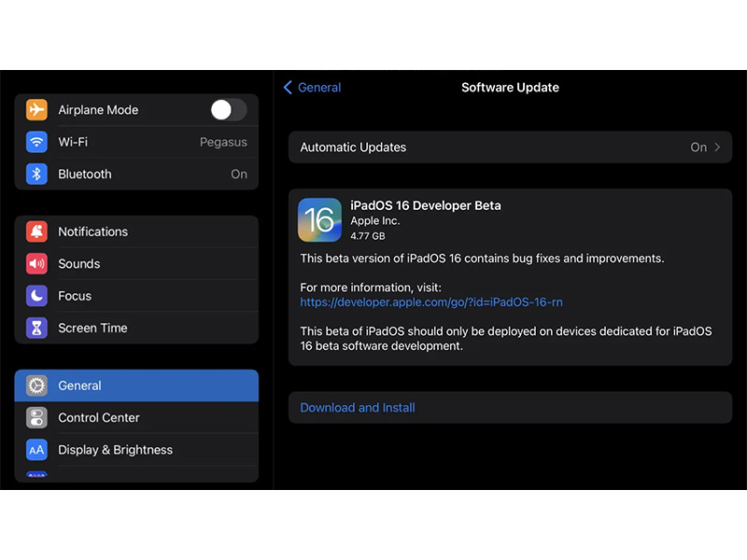Open Display & Brightness settings

(136, 450)
